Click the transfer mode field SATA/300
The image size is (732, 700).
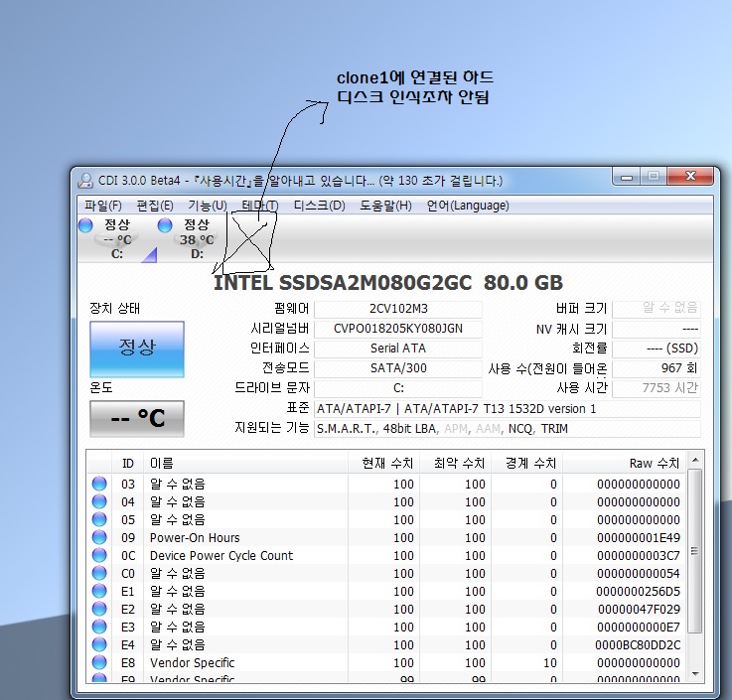coord(398,368)
